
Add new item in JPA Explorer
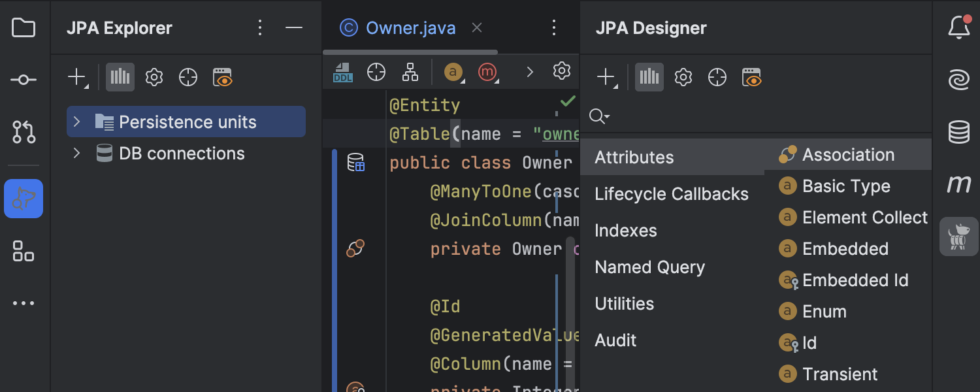(x=77, y=77)
